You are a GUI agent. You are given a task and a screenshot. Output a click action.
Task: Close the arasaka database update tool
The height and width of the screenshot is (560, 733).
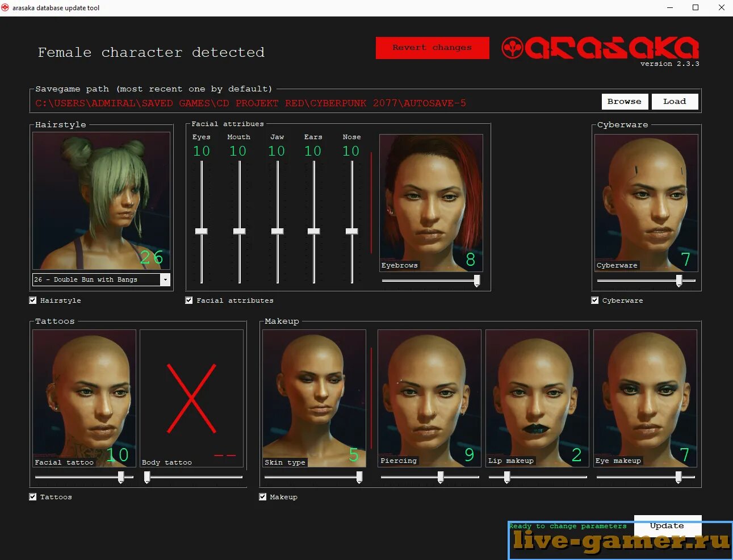(x=721, y=8)
